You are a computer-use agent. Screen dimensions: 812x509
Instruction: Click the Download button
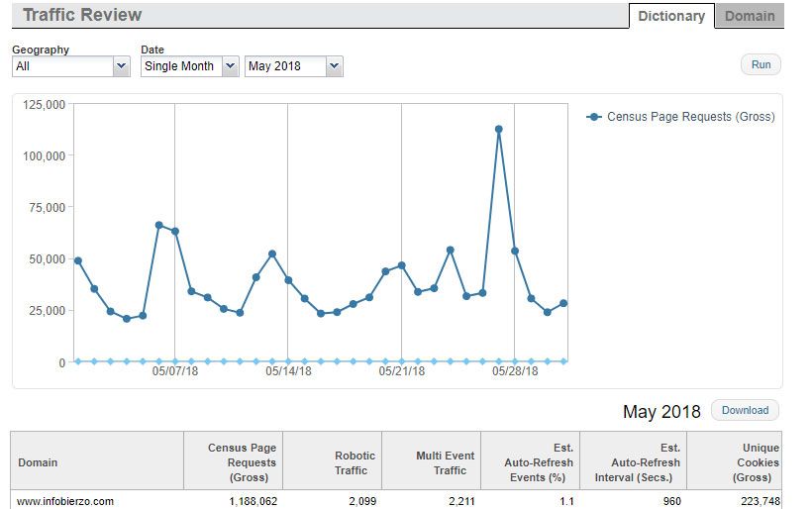[745, 410]
